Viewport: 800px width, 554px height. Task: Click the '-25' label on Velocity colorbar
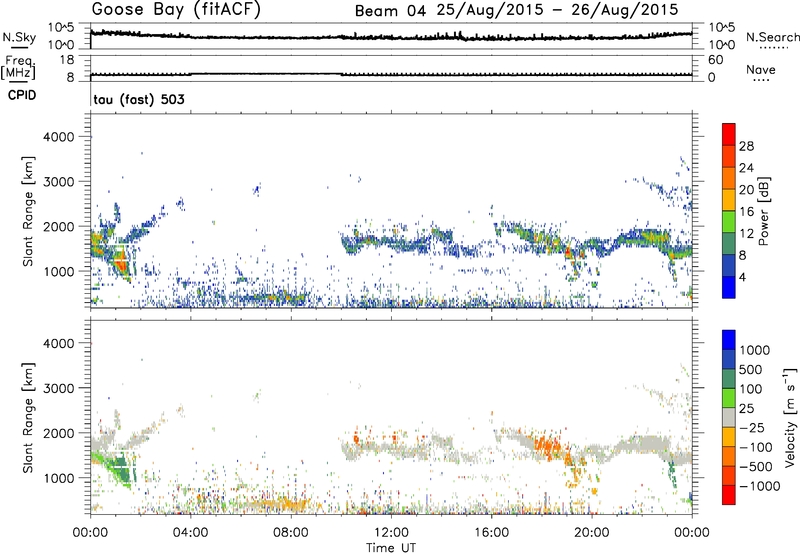[x=752, y=427]
